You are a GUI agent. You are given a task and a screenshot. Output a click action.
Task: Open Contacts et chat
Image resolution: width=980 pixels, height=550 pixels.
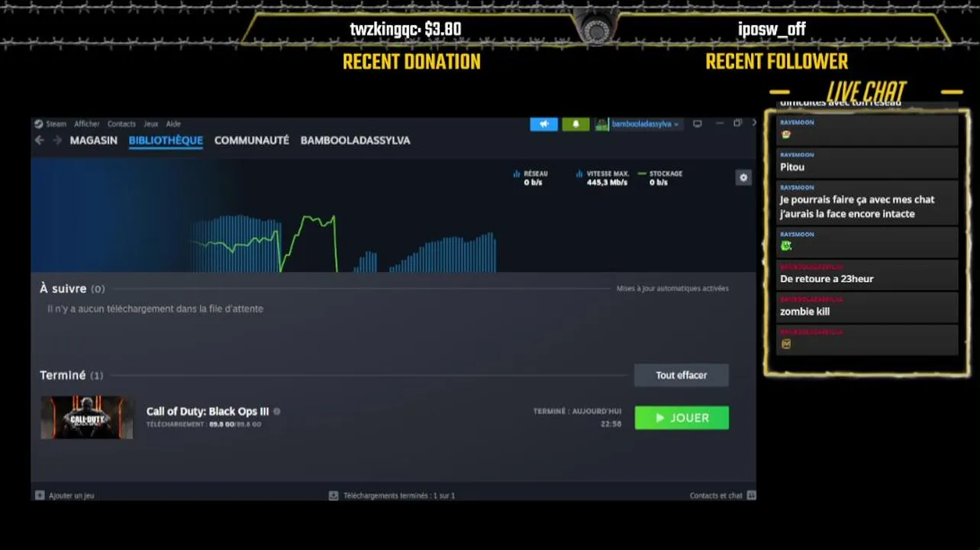tap(716, 496)
